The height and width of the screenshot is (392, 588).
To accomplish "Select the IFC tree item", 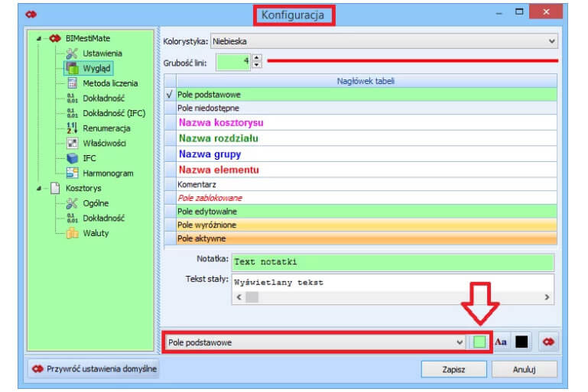I will [89, 158].
